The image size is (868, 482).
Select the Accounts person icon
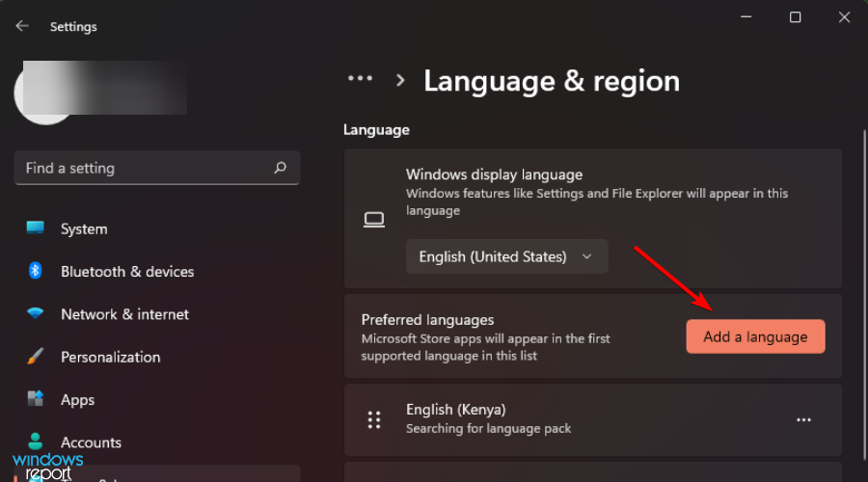coord(36,442)
